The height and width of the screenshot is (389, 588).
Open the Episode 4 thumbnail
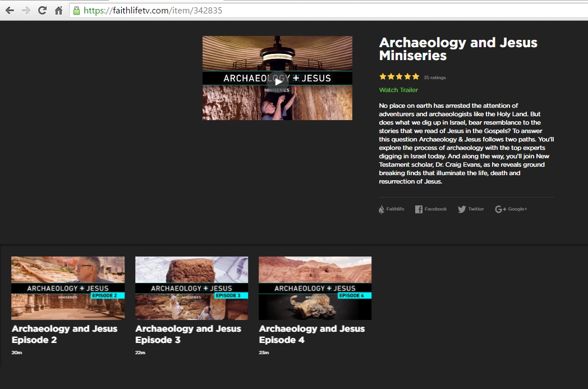click(315, 288)
